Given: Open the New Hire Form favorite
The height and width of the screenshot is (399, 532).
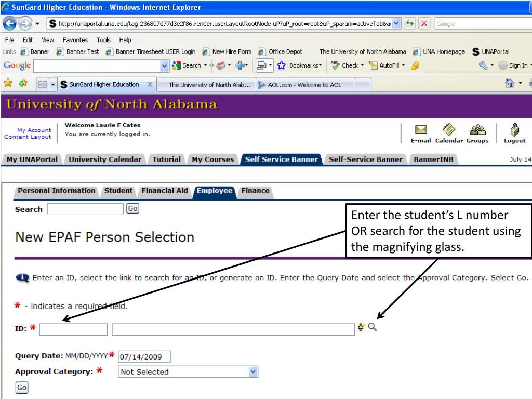Looking at the screenshot, I should (x=228, y=51).
